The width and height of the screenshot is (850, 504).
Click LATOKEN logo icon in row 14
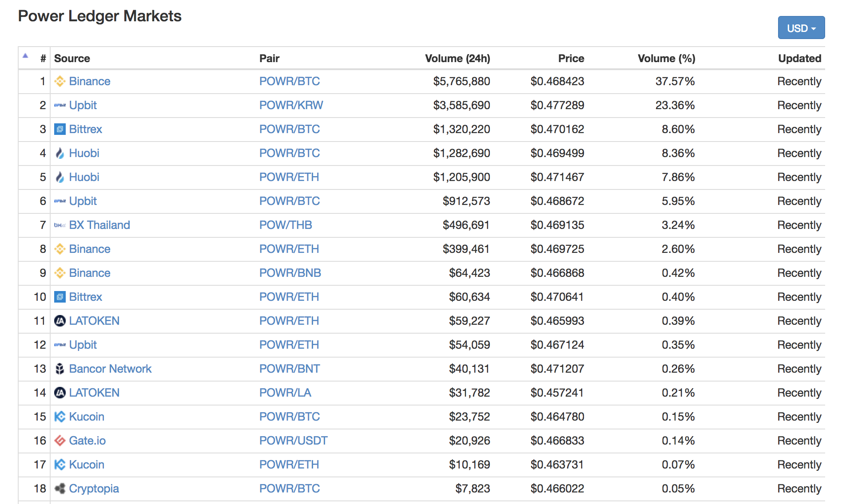point(60,393)
